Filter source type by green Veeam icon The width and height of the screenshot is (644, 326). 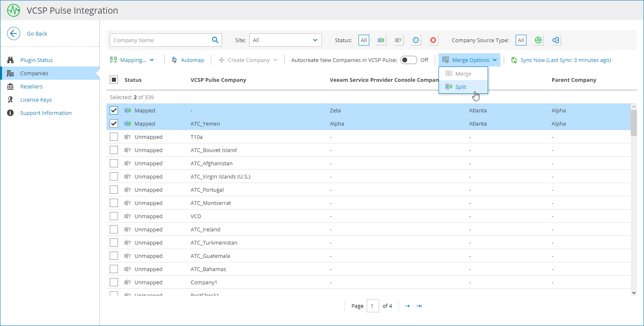[538, 40]
